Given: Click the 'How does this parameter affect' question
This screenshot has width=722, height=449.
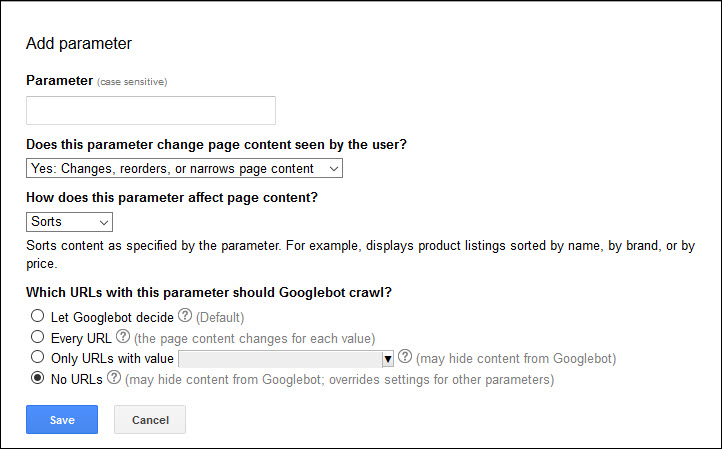Looking at the screenshot, I should click(x=172, y=198).
